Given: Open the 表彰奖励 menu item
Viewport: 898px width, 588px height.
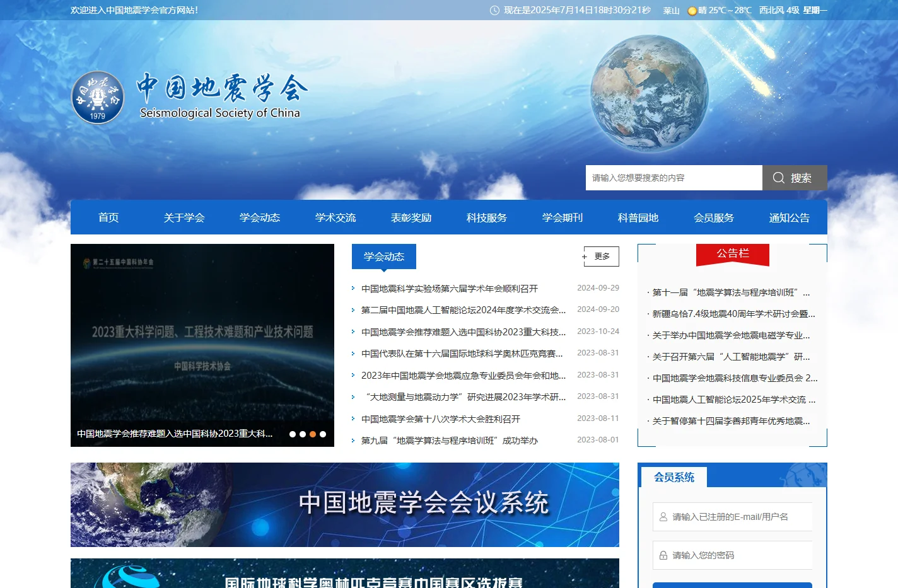Looking at the screenshot, I should [411, 217].
